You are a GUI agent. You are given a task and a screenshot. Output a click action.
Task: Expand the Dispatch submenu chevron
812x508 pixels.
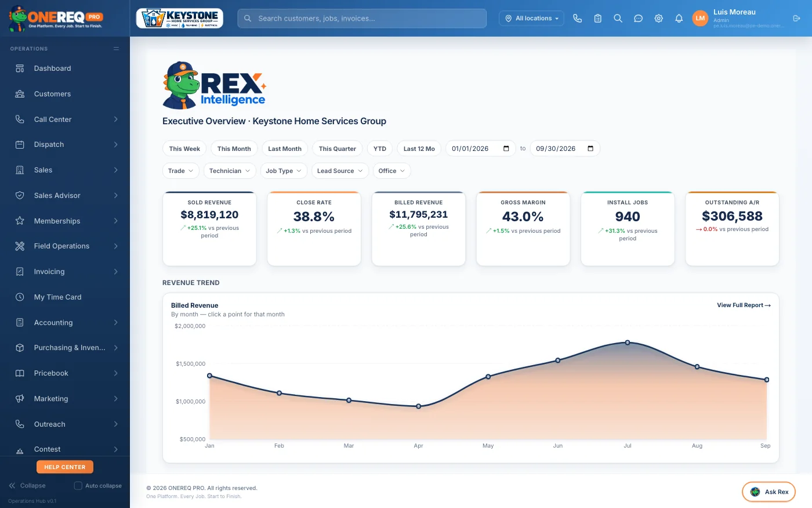pos(115,145)
